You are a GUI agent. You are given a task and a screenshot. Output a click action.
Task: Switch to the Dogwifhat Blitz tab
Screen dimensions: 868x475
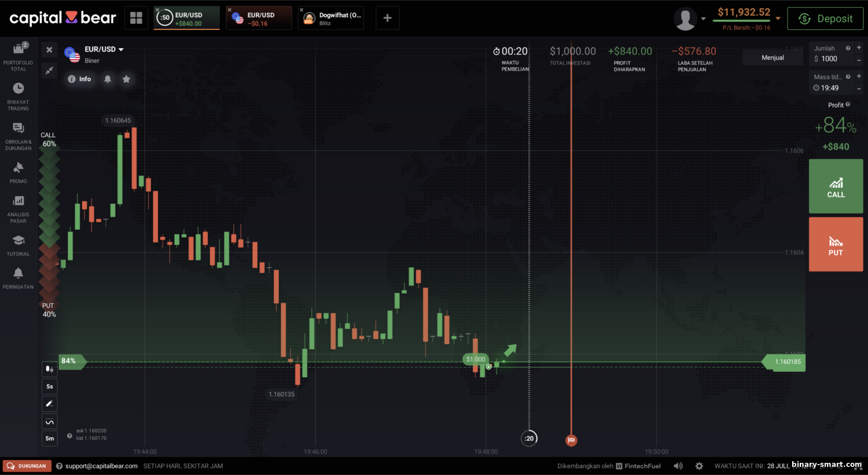(331, 19)
